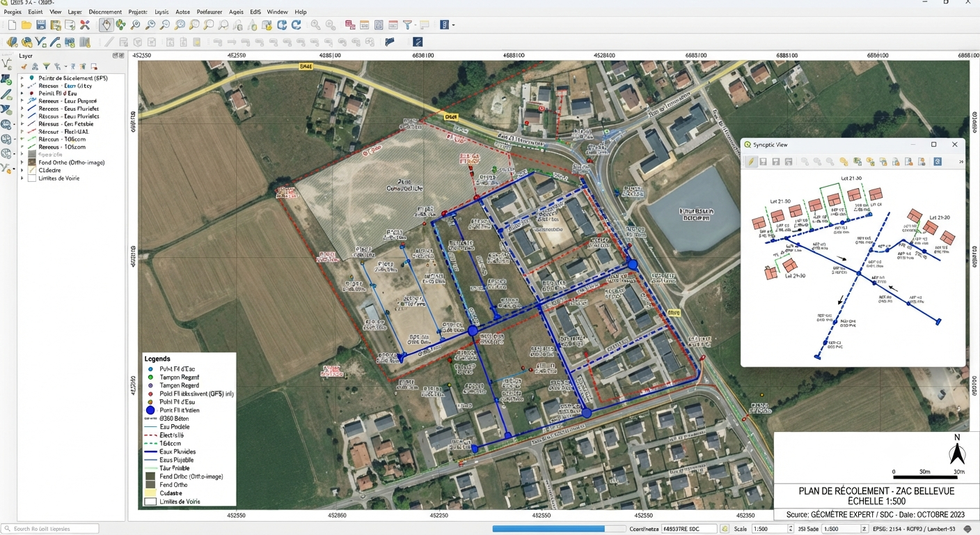Select the Pan Map hand tool
The width and height of the screenshot is (980, 535).
pyautogui.click(x=106, y=25)
